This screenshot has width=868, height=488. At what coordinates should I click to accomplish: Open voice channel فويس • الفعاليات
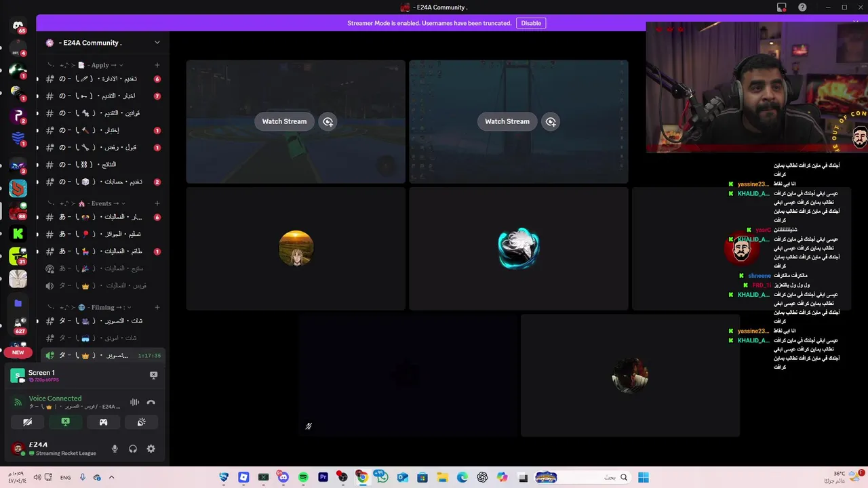pos(103,285)
